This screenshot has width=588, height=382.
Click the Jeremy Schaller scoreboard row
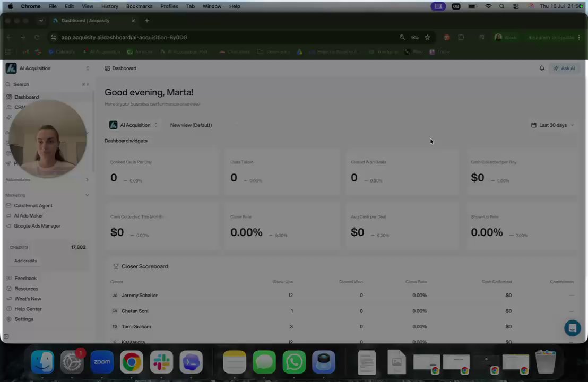pyautogui.click(x=342, y=296)
